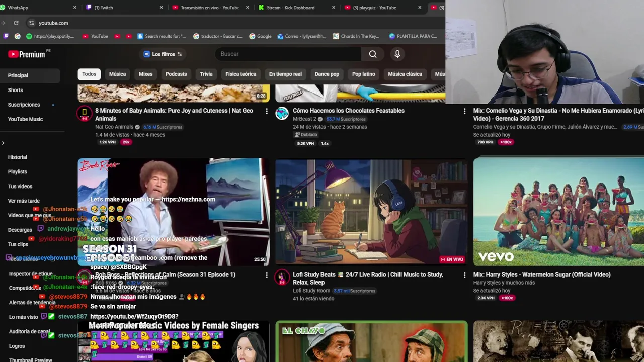Open Logros in the sidebar
This screenshot has height=362, width=644.
coord(17,346)
